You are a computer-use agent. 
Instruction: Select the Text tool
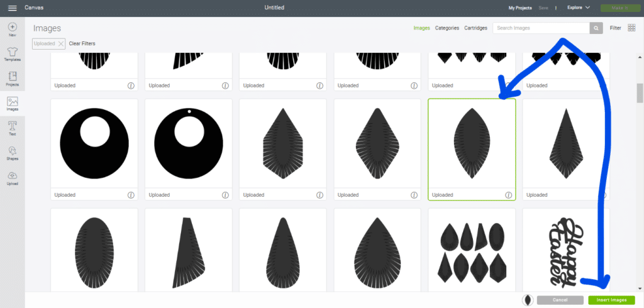pyautogui.click(x=13, y=128)
